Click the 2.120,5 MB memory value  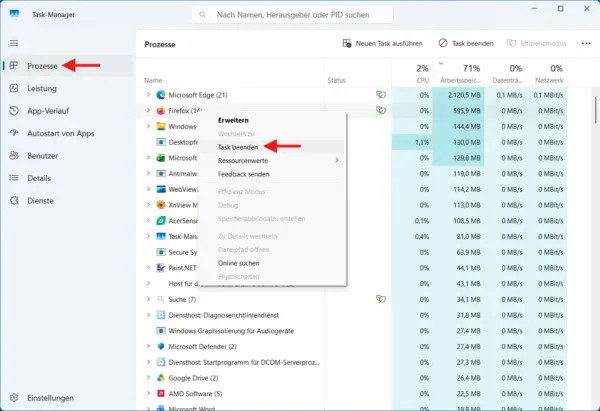pos(464,95)
